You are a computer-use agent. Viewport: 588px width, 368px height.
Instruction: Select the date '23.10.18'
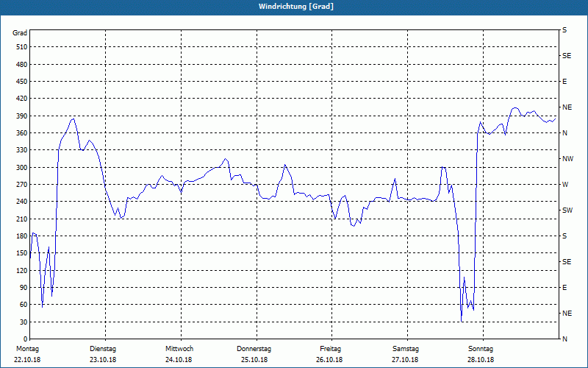(x=103, y=360)
